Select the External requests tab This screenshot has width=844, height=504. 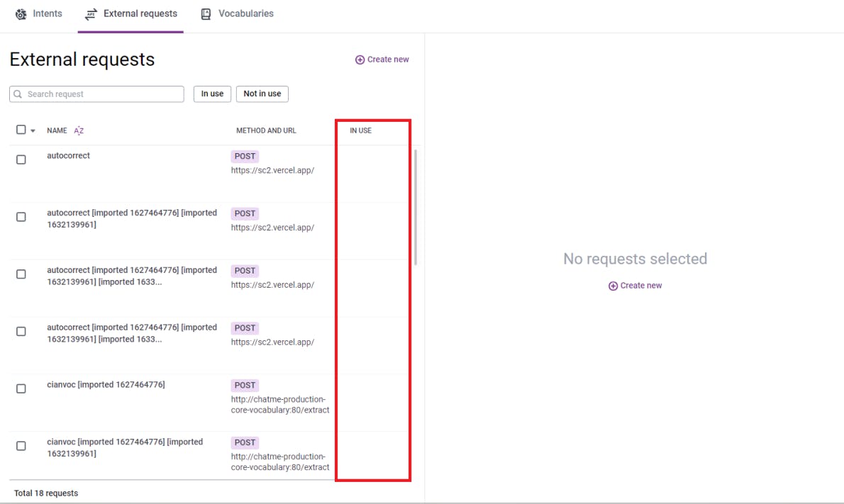click(131, 14)
